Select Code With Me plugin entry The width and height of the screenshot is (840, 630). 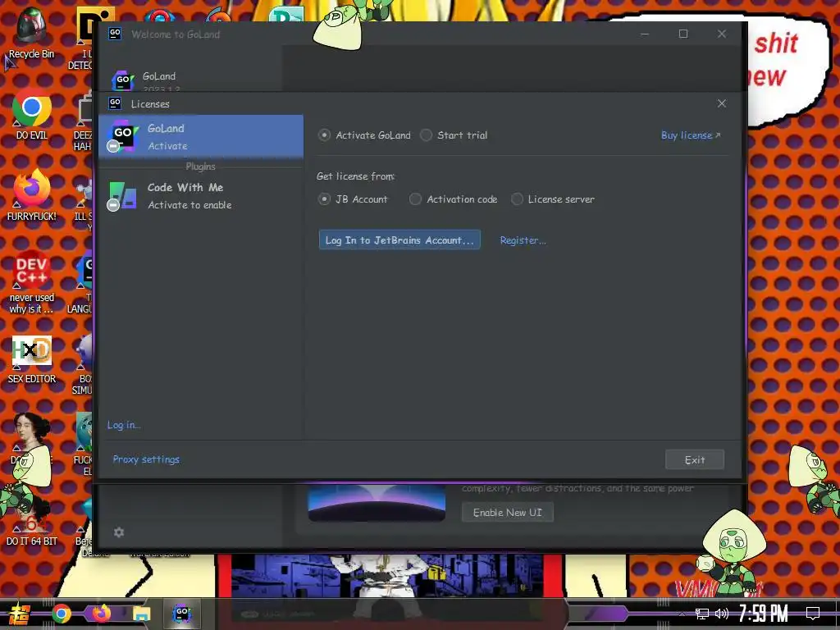[201, 195]
